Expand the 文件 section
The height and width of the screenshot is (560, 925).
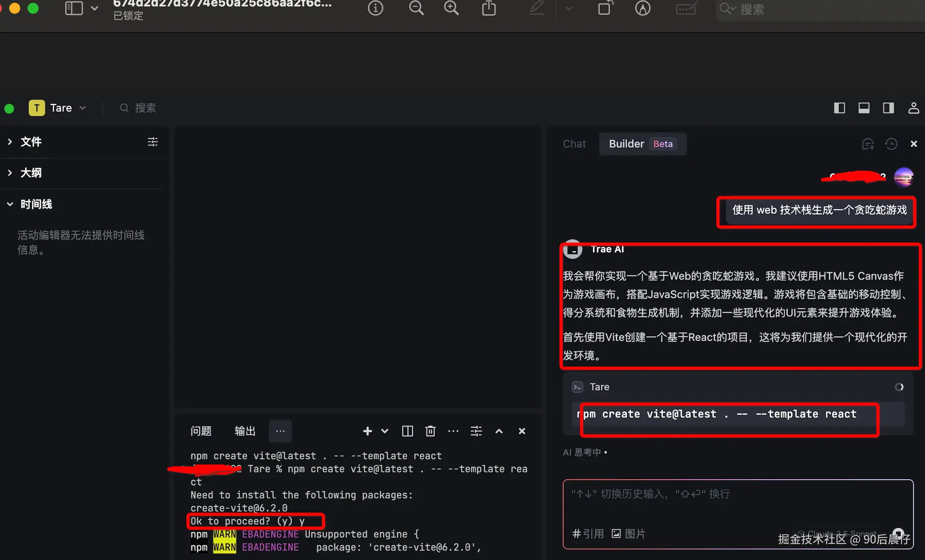[x=31, y=142]
